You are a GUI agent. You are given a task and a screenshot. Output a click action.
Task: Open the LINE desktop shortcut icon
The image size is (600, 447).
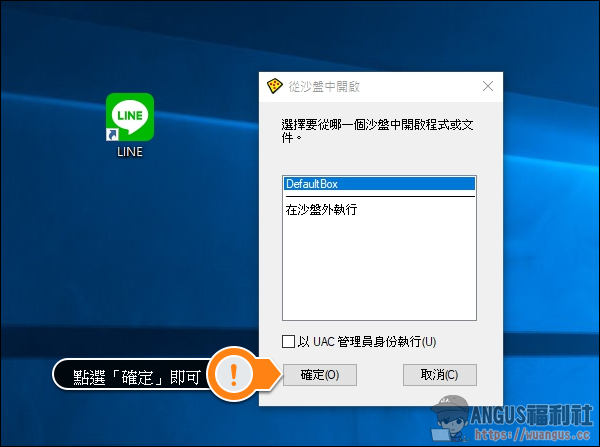130,117
